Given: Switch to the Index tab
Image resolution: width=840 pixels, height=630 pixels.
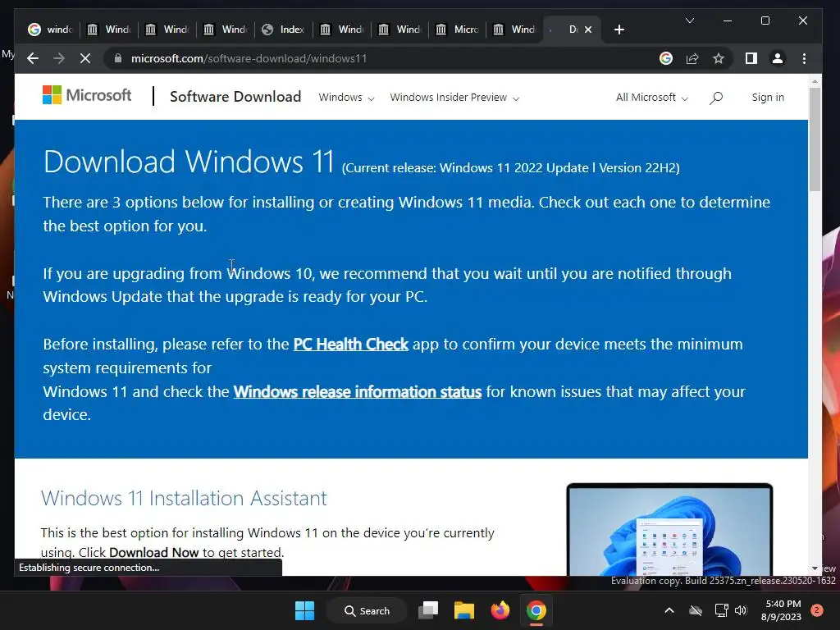Looking at the screenshot, I should click(x=283, y=30).
